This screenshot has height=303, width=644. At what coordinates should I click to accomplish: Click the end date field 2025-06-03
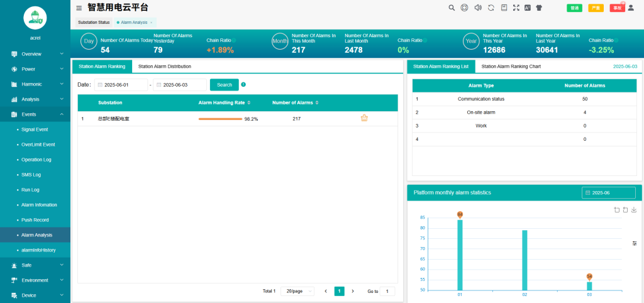(180, 85)
